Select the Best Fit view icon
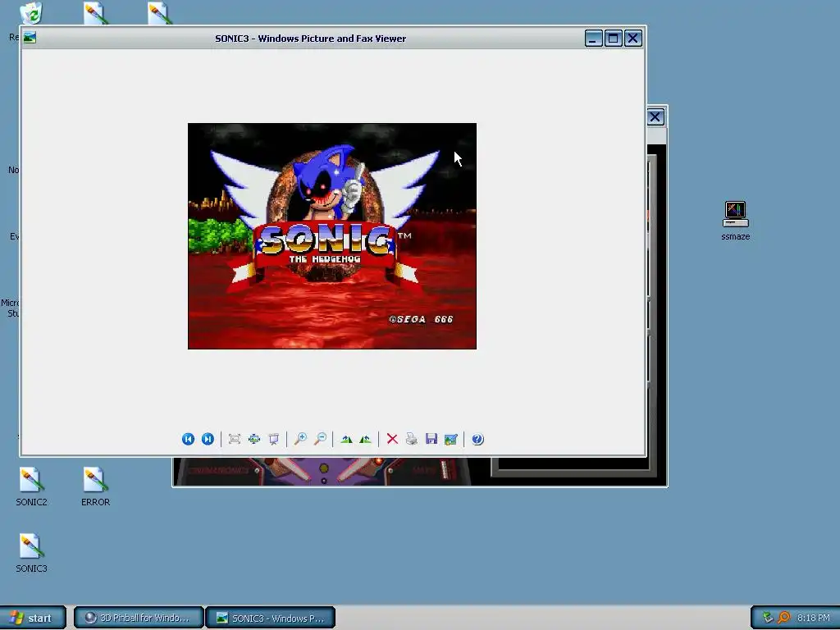840x630 pixels. click(234, 440)
